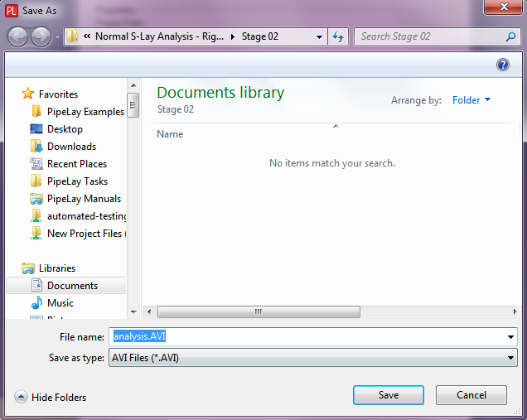Open PipeLay Manuals favorite folder
This screenshot has width=527, height=420.
(84, 199)
